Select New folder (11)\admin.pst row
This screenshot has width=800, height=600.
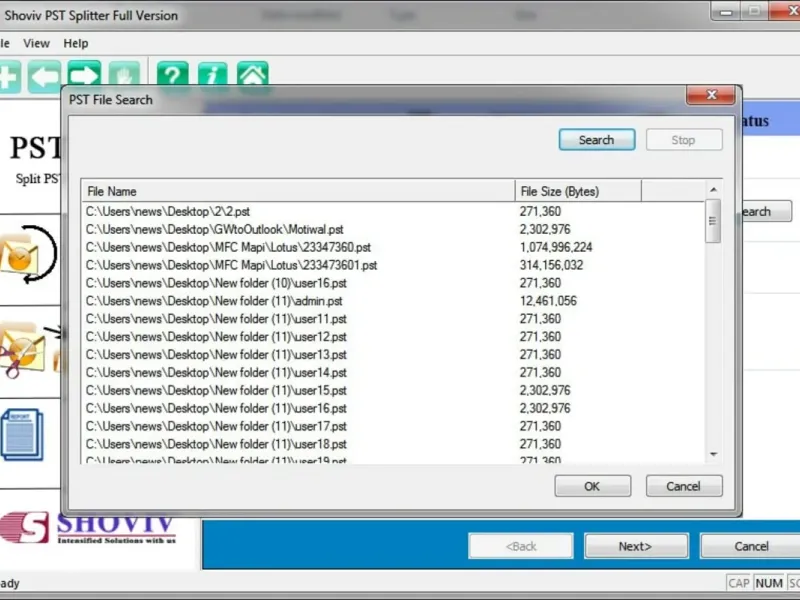pos(393,301)
